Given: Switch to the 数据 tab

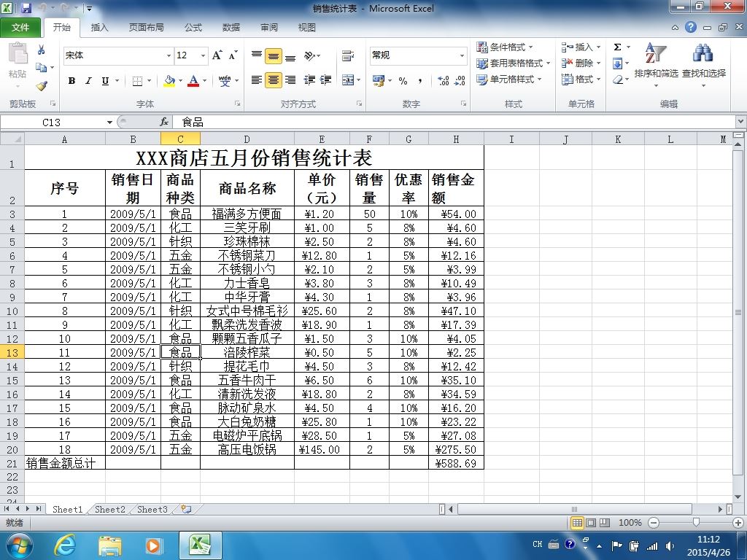Looking at the screenshot, I should coord(231,28).
